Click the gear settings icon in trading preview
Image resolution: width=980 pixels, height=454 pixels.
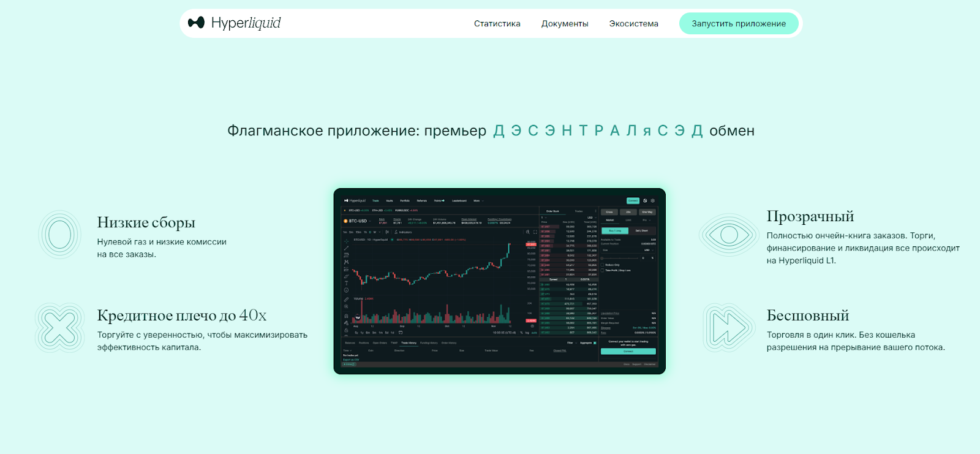pyautogui.click(x=653, y=200)
